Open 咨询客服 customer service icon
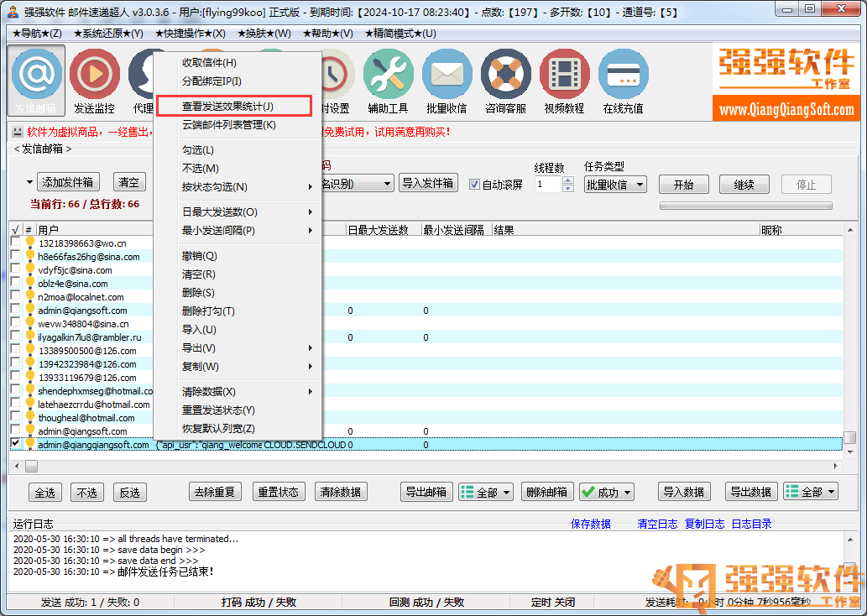 pyautogui.click(x=505, y=77)
